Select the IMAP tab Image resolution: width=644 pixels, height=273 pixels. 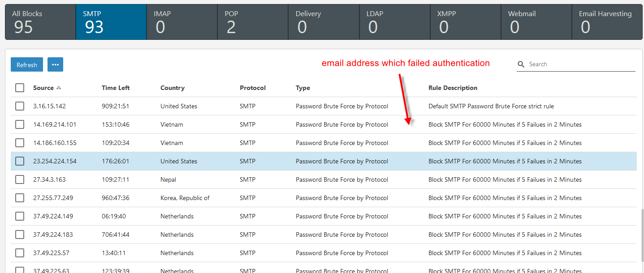pos(182,22)
